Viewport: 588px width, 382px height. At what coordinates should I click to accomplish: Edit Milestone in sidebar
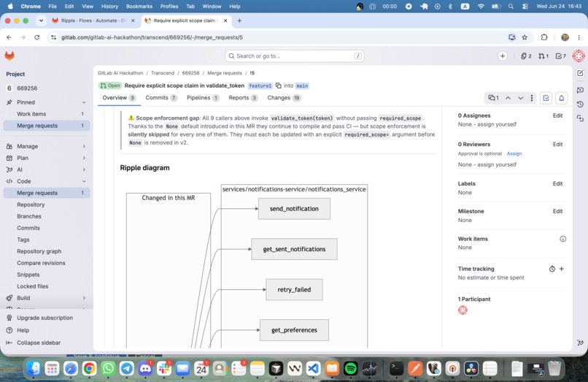click(557, 212)
